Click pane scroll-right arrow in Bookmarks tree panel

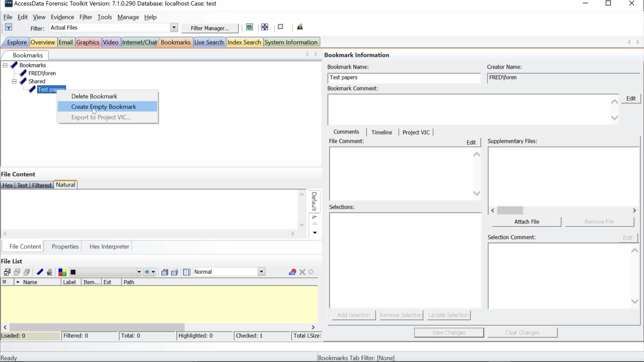pyautogui.click(x=316, y=54)
